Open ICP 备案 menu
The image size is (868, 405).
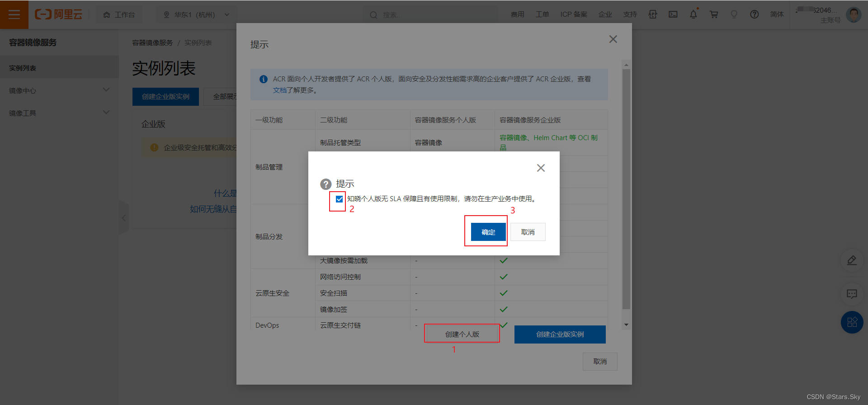click(574, 14)
